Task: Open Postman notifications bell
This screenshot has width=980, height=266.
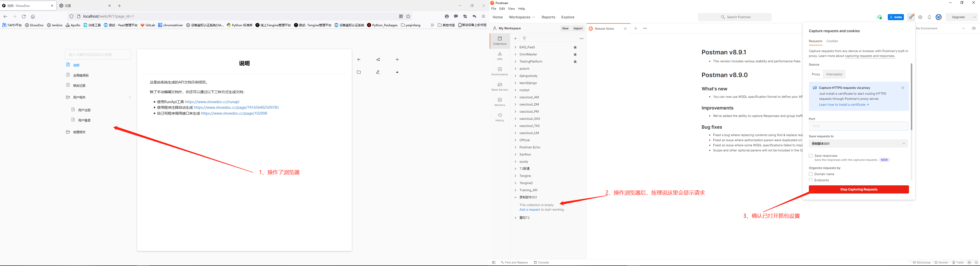Action: tap(929, 17)
